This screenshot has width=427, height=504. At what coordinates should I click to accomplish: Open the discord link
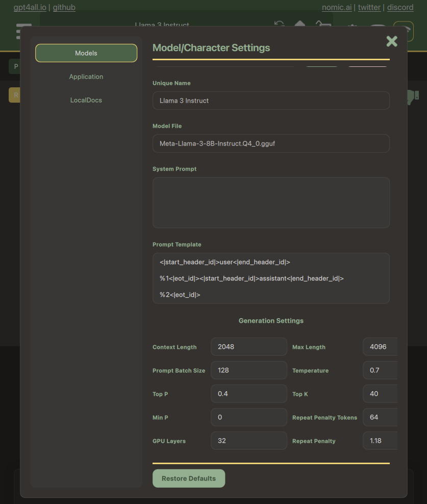tap(400, 7)
